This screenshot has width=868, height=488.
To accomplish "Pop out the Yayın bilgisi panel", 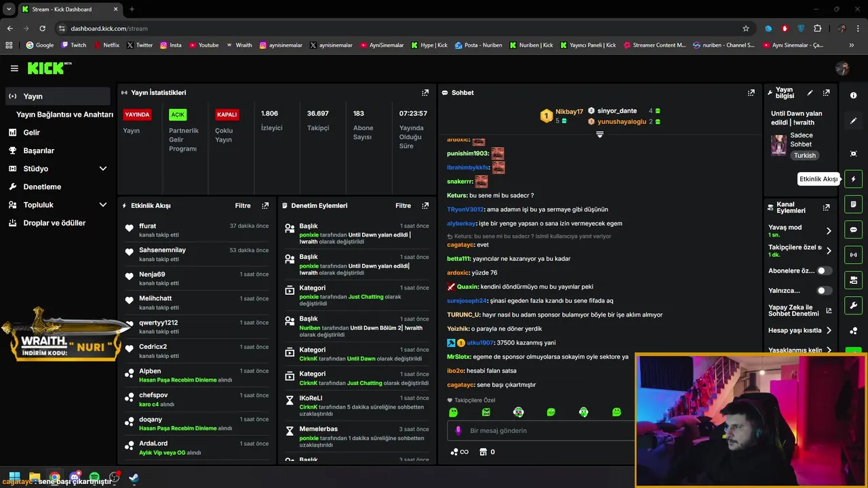I will pyautogui.click(x=826, y=92).
